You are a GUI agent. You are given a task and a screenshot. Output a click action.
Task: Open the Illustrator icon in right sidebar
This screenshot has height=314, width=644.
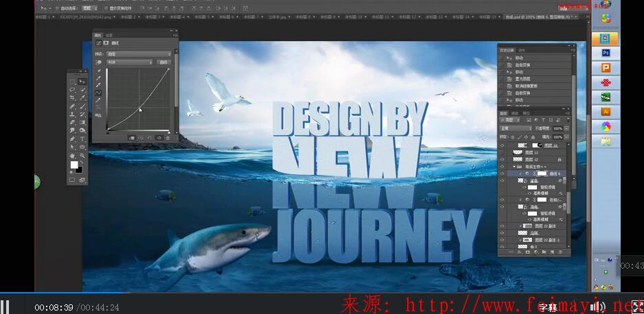pyautogui.click(x=606, y=111)
